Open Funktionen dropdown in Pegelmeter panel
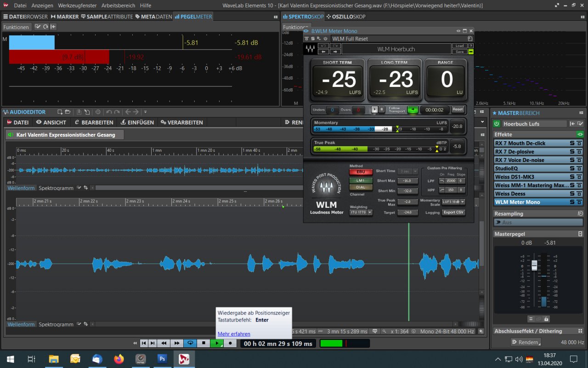This screenshot has height=368, width=588. 16,27
